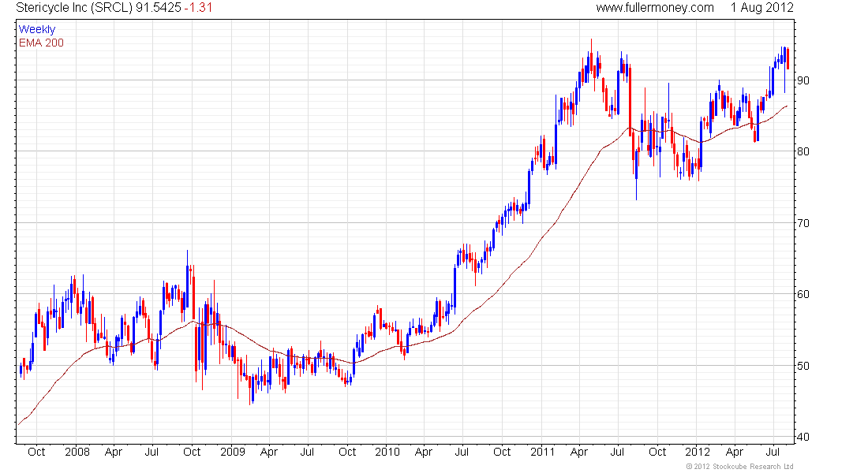Click the Apr label following 2008
Screen dimensions: 868x473
click(114, 452)
